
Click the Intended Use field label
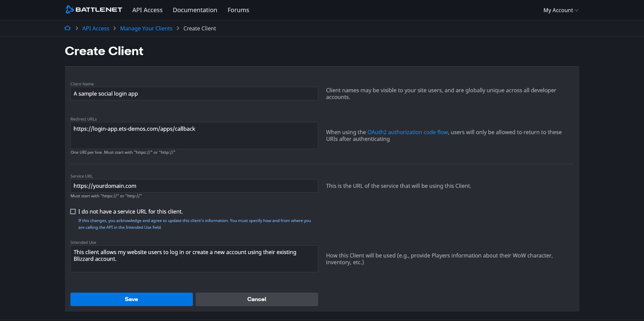(x=83, y=243)
